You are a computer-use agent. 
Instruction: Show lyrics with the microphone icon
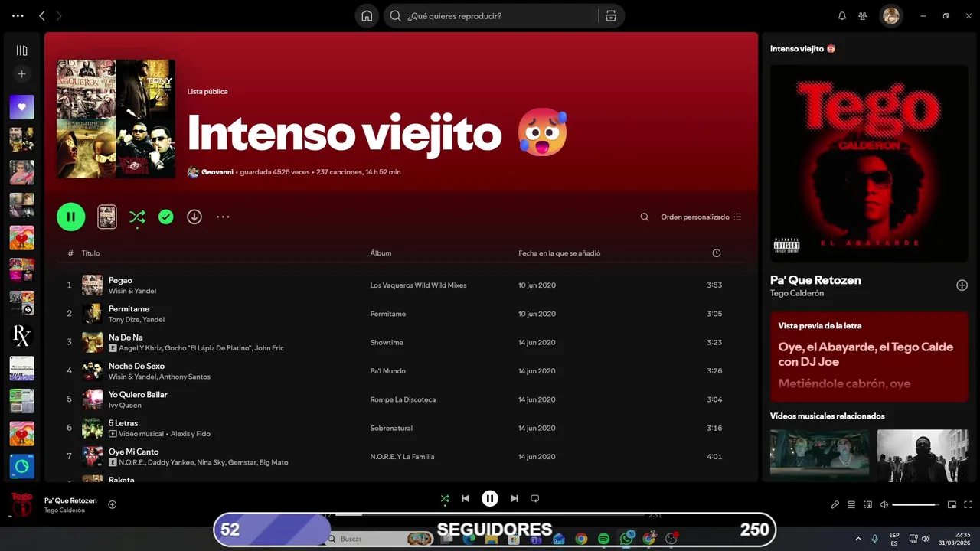pos(835,505)
